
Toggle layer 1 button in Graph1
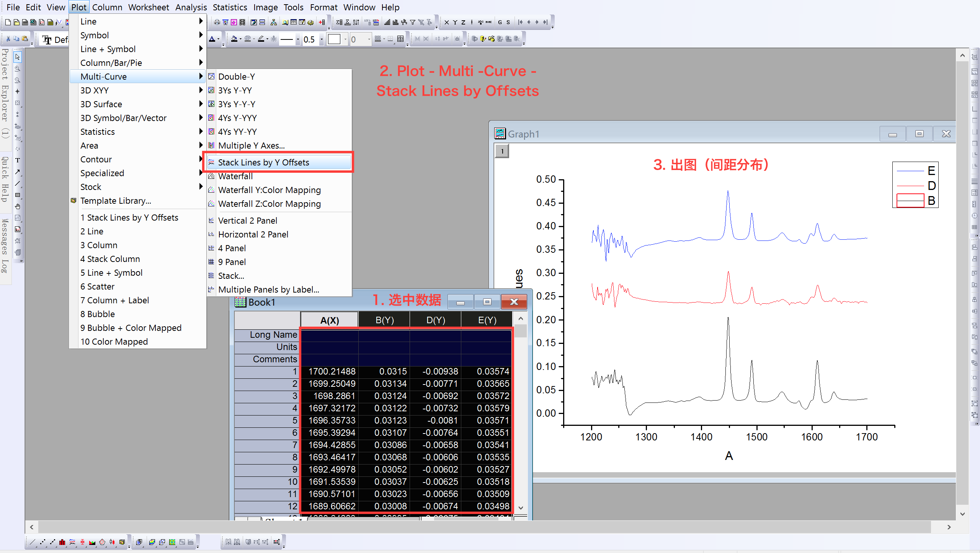point(502,151)
